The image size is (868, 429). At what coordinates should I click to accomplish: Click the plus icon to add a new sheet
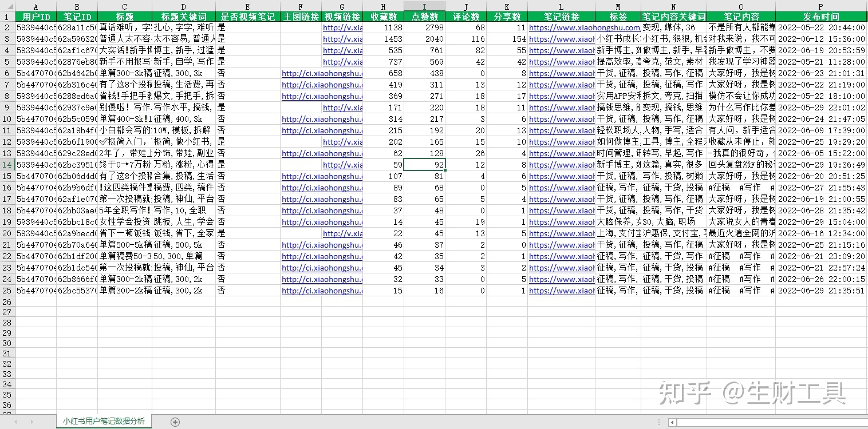coord(175,421)
